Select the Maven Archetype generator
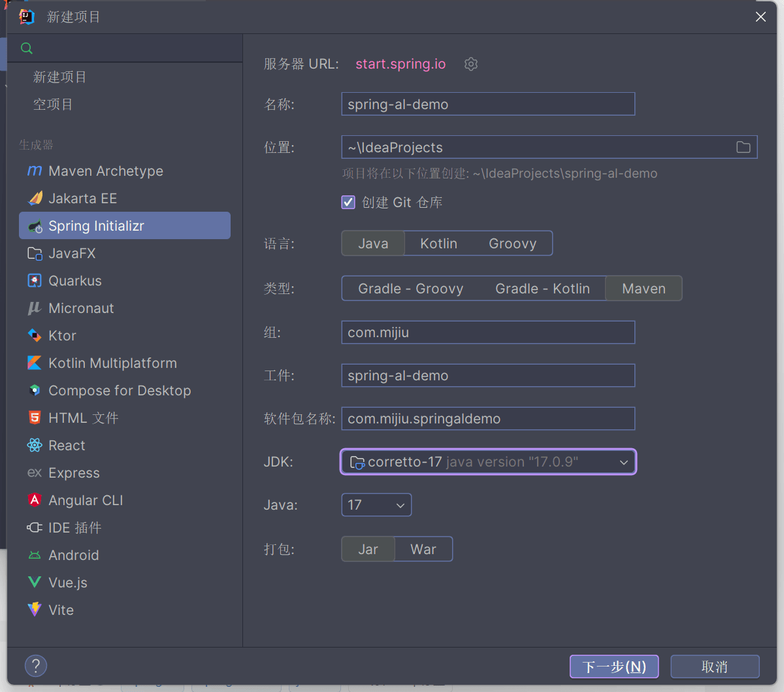Image resolution: width=784 pixels, height=692 pixels. (x=124, y=171)
